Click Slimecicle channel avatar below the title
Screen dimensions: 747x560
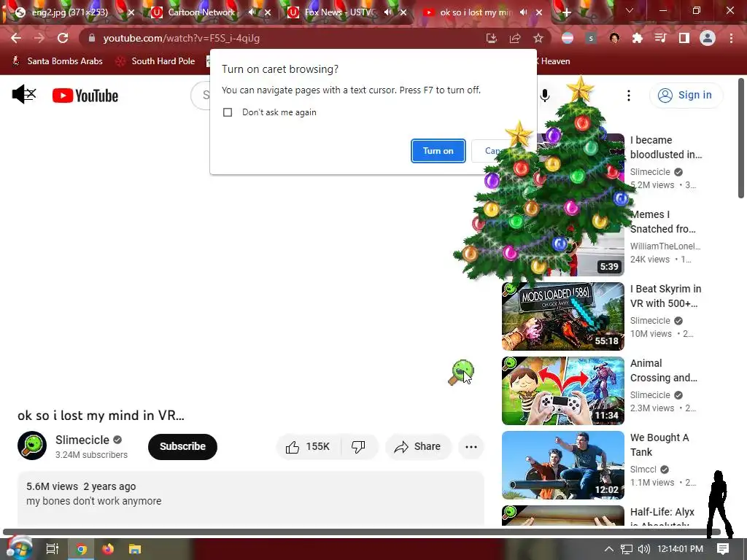click(32, 446)
